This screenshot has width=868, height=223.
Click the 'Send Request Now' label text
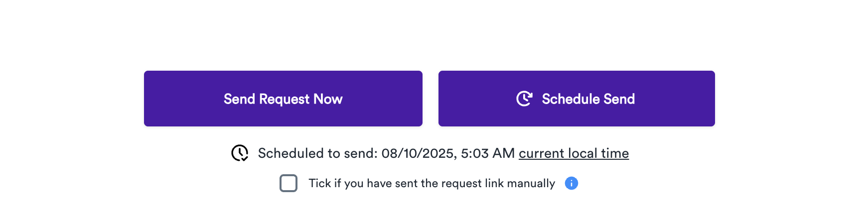pos(283,99)
